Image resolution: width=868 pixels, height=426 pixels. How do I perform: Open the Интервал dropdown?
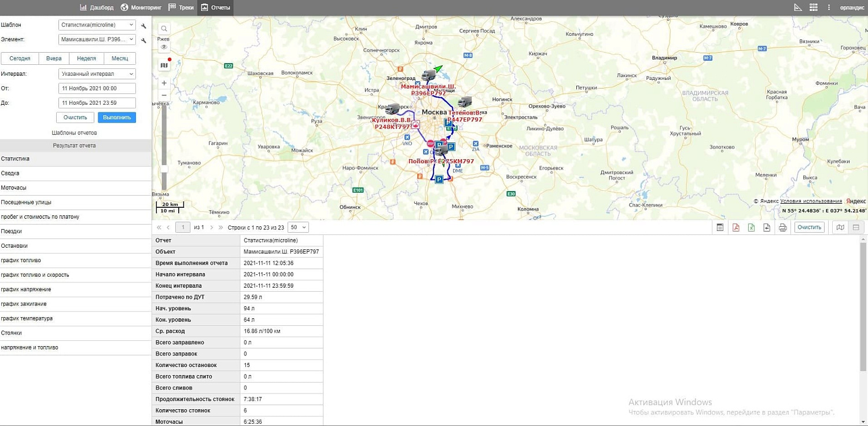[97, 74]
